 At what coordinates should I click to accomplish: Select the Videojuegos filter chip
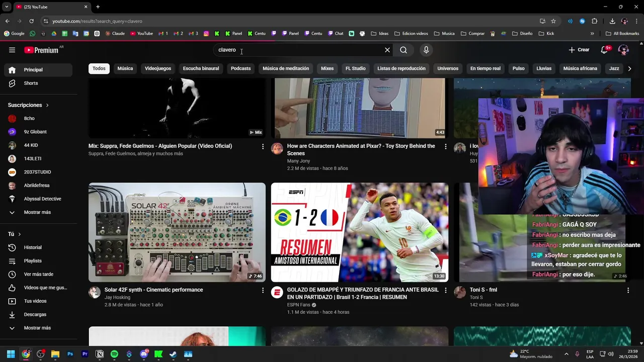pyautogui.click(x=158, y=68)
